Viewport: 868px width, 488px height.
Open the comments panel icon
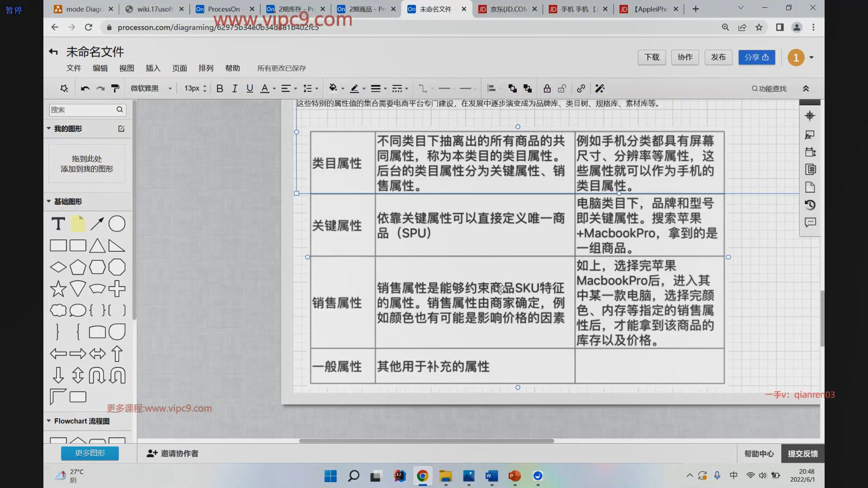[x=810, y=222]
